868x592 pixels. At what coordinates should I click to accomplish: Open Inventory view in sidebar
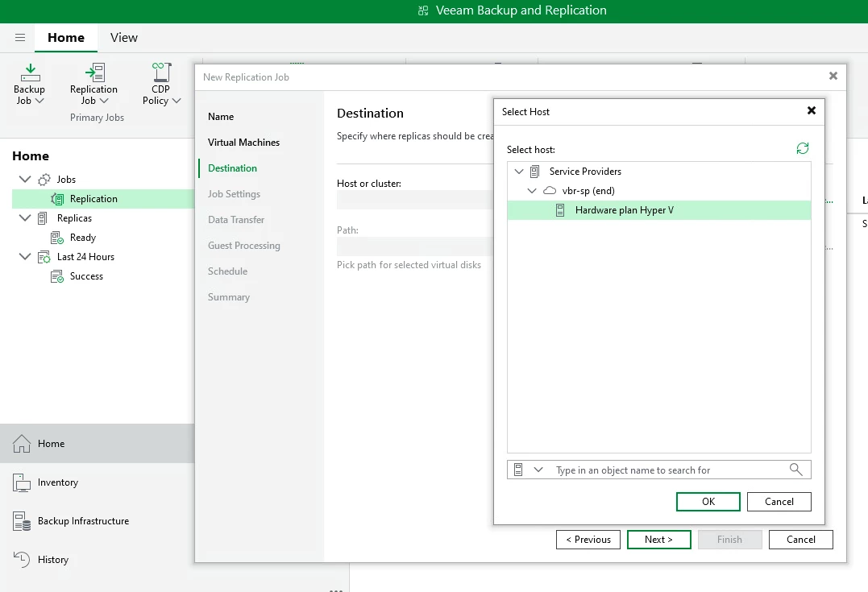pos(57,482)
